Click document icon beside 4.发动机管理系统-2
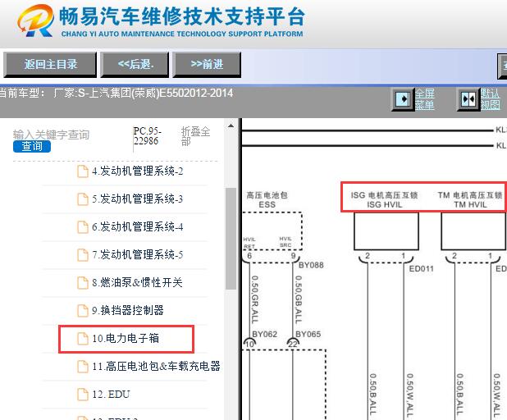This screenshot has height=420, width=507. (x=83, y=171)
